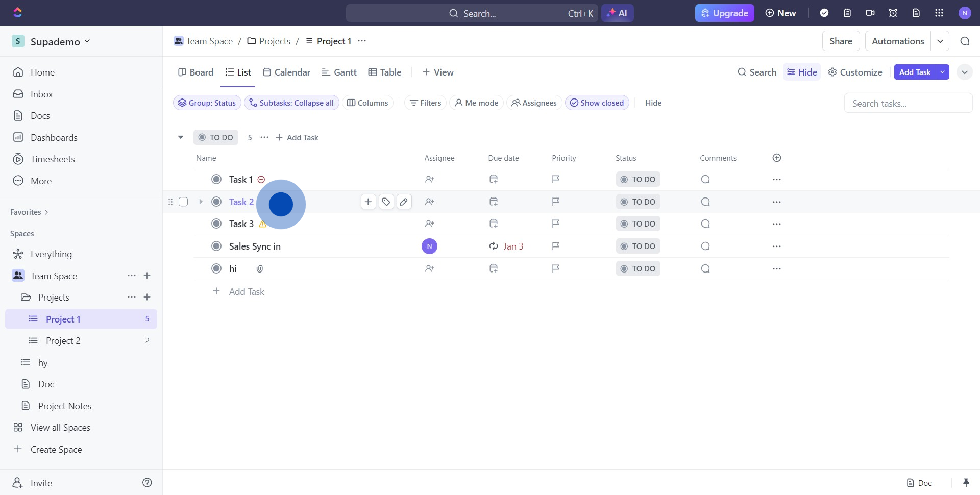980x495 pixels.
Task: Click the rename pencil icon on Task 2
Action: click(404, 202)
